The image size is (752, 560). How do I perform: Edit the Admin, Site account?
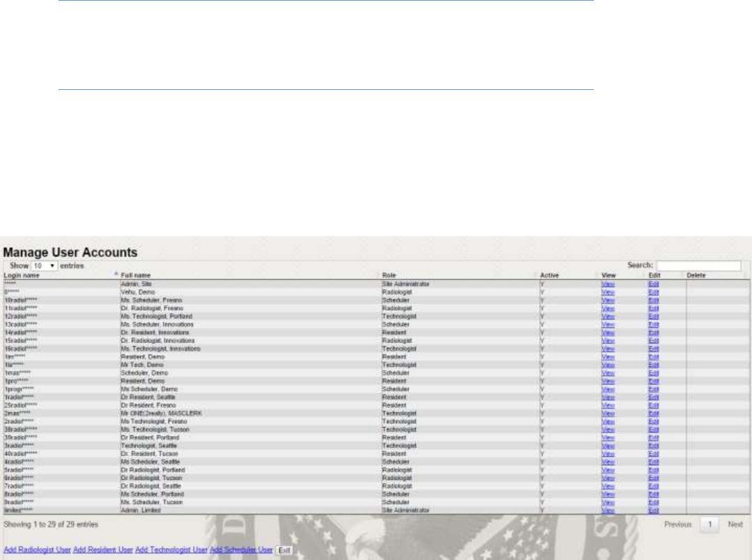point(654,284)
